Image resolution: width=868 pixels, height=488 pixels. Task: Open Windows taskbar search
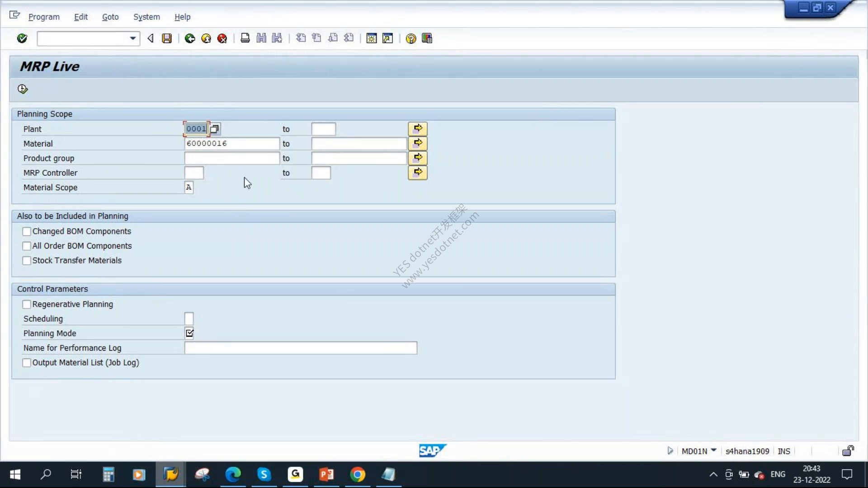point(46,474)
